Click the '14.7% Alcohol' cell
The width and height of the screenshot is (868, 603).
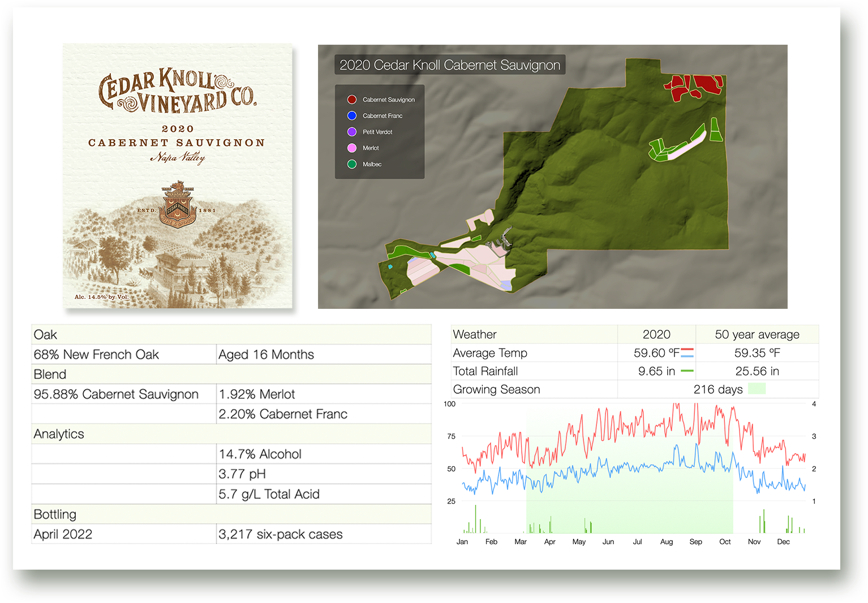[324, 454]
